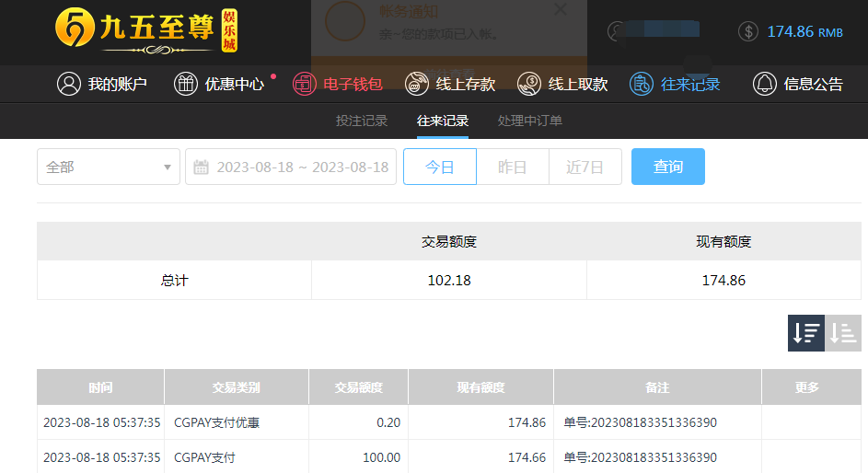Screen dimensions: 868x473
Task: Click the 174.66 balance cell
Action: pos(481,457)
